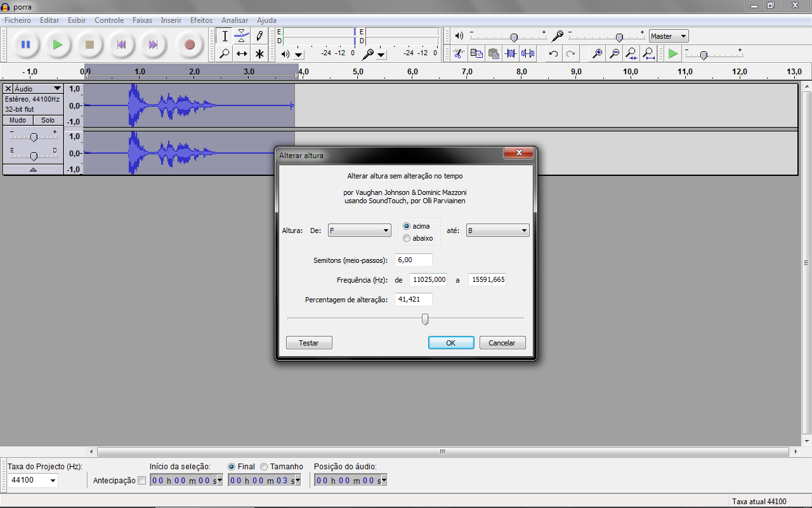Select the Zoom magnifier tool

click(x=224, y=54)
